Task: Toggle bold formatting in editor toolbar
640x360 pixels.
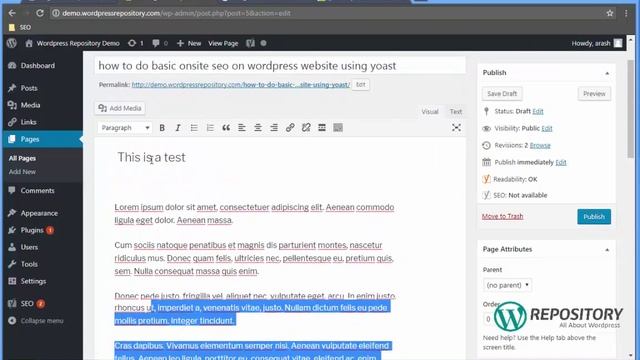Action: tap(162, 128)
